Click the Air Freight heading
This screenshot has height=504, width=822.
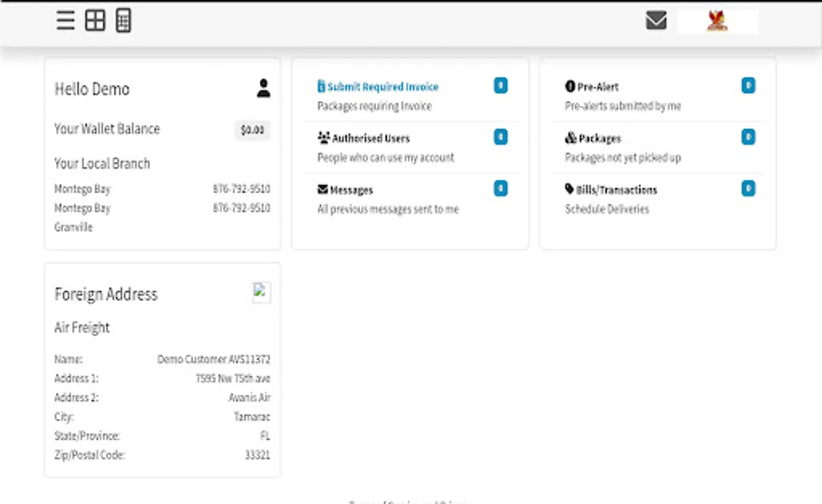pyautogui.click(x=82, y=328)
